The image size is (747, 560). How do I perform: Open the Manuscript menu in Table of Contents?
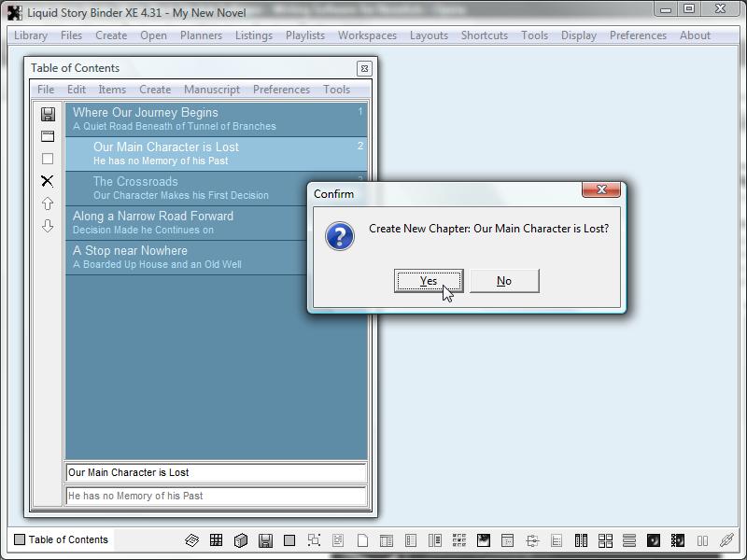point(212,90)
